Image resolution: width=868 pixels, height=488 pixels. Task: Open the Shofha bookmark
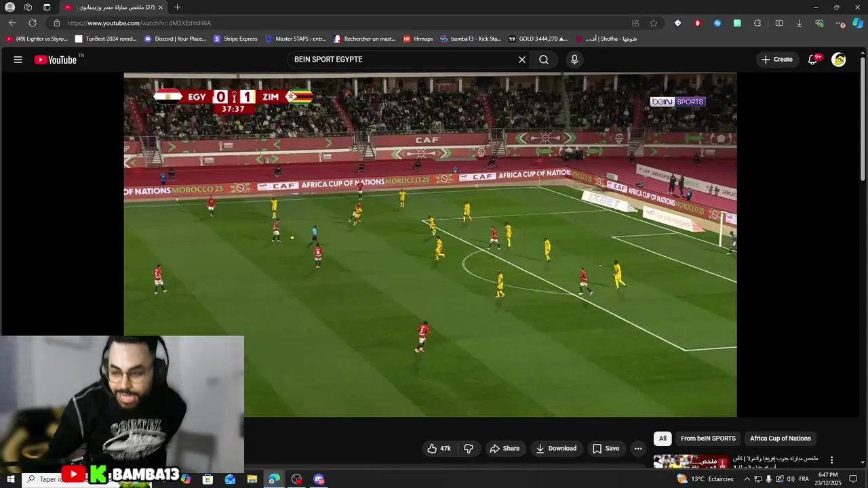(606, 39)
